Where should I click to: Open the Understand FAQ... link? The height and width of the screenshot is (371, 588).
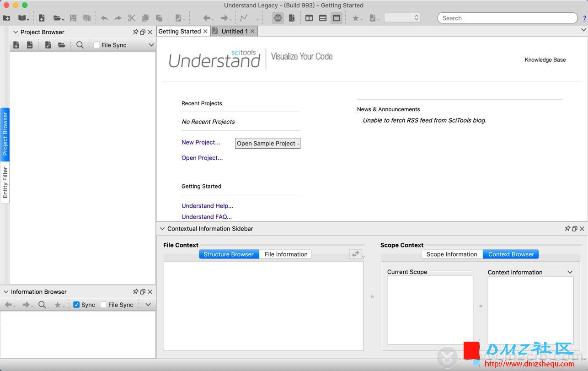tap(207, 217)
